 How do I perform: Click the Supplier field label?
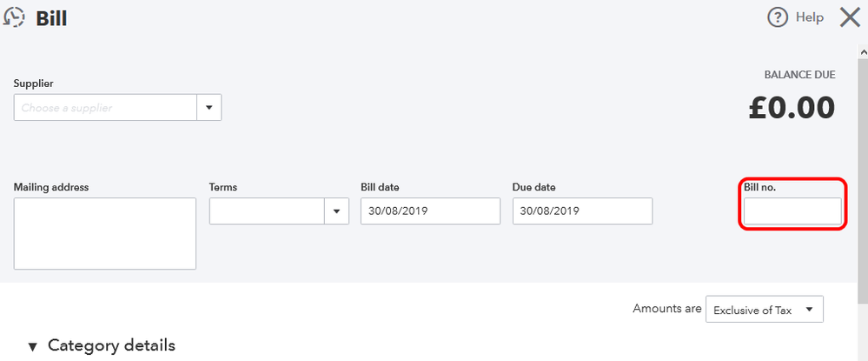(33, 84)
